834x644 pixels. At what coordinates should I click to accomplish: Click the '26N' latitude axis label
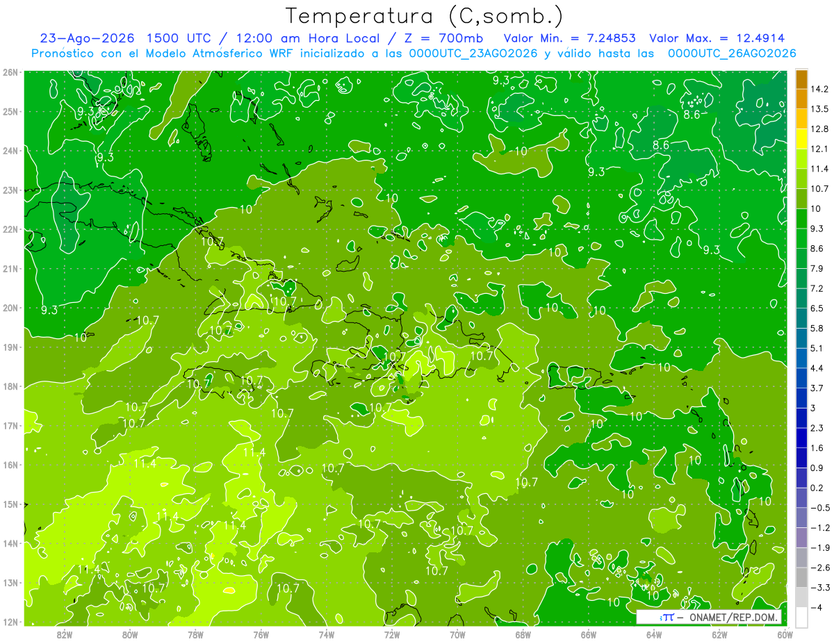tap(10, 72)
